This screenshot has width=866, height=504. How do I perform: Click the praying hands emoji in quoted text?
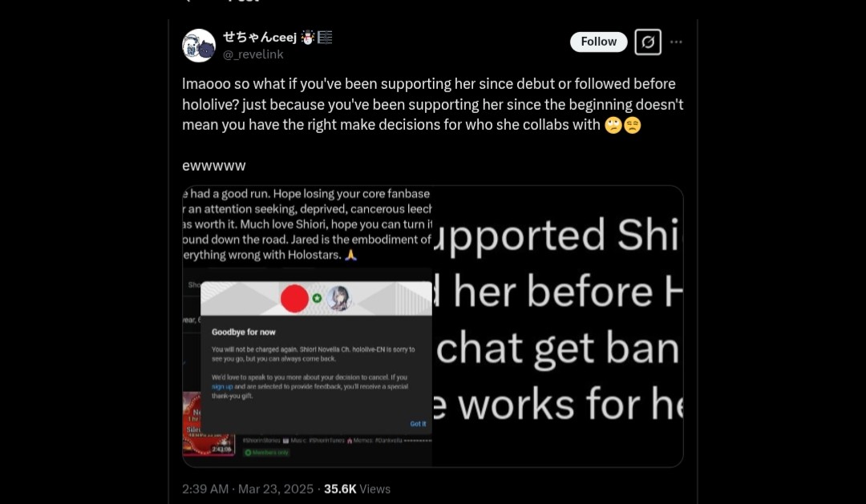coord(350,255)
